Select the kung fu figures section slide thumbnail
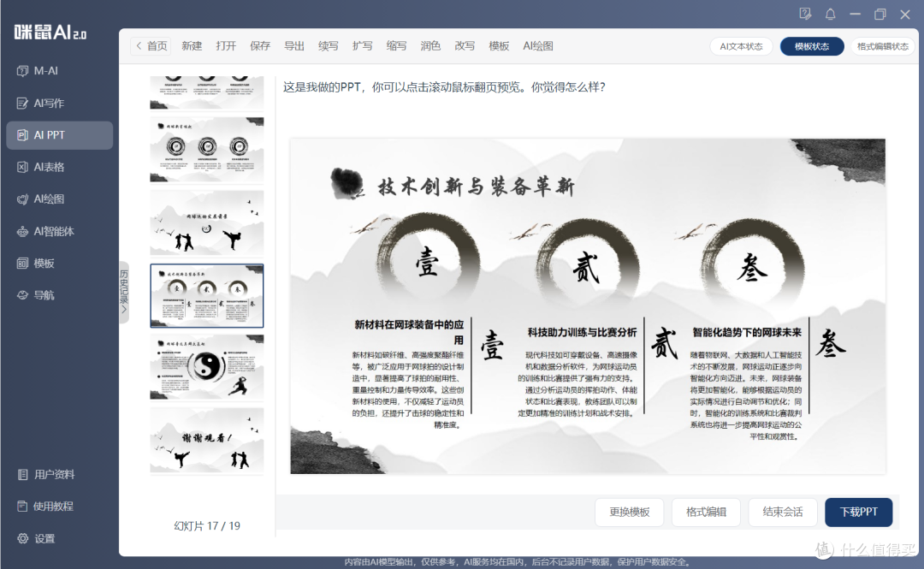Screen dimensions: 924x569 207,222
